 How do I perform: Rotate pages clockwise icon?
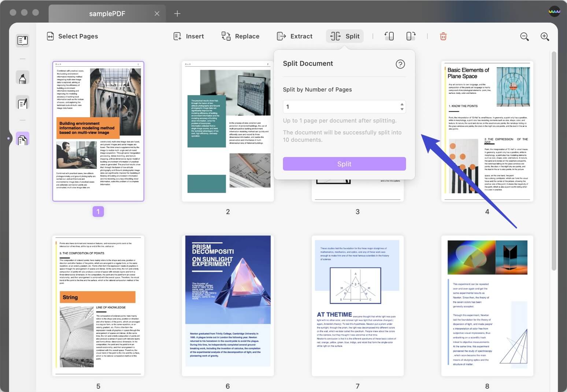point(411,36)
